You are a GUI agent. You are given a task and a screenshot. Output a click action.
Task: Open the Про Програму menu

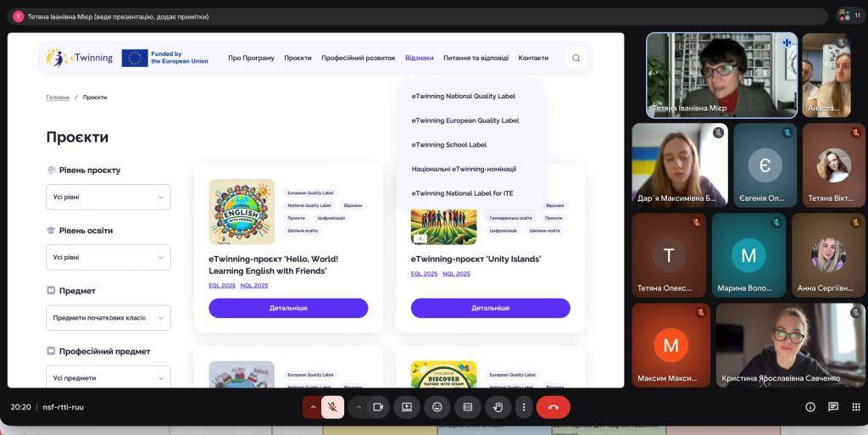(251, 58)
